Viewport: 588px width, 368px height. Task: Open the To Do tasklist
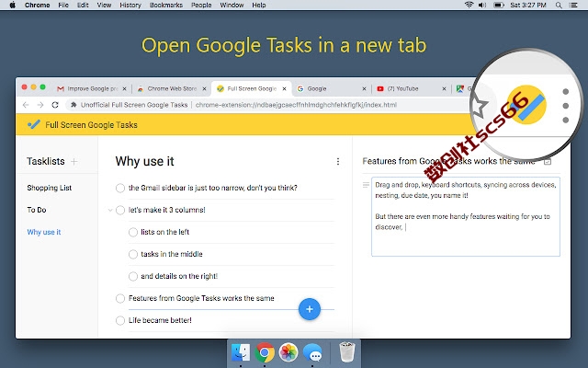(x=37, y=210)
